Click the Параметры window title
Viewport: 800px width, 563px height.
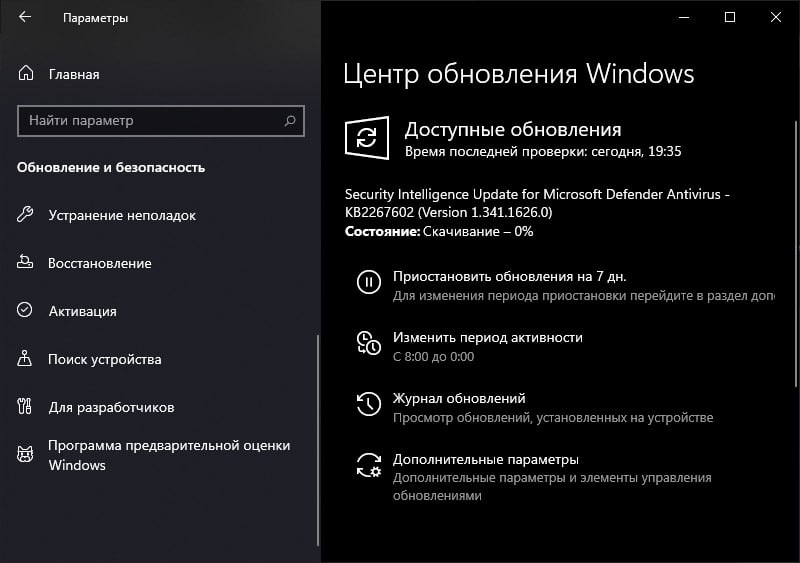pos(95,18)
